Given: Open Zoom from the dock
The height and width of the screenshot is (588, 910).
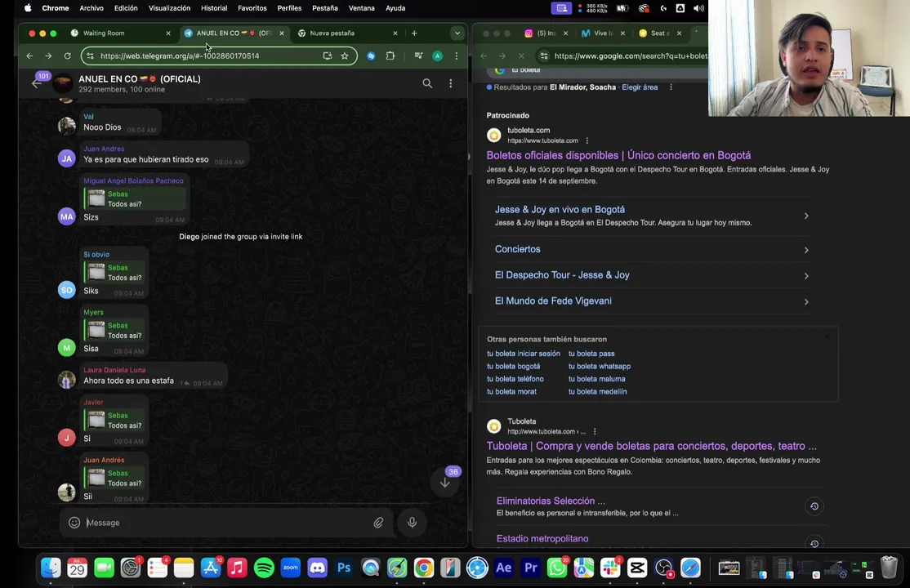Looking at the screenshot, I should coord(291,568).
